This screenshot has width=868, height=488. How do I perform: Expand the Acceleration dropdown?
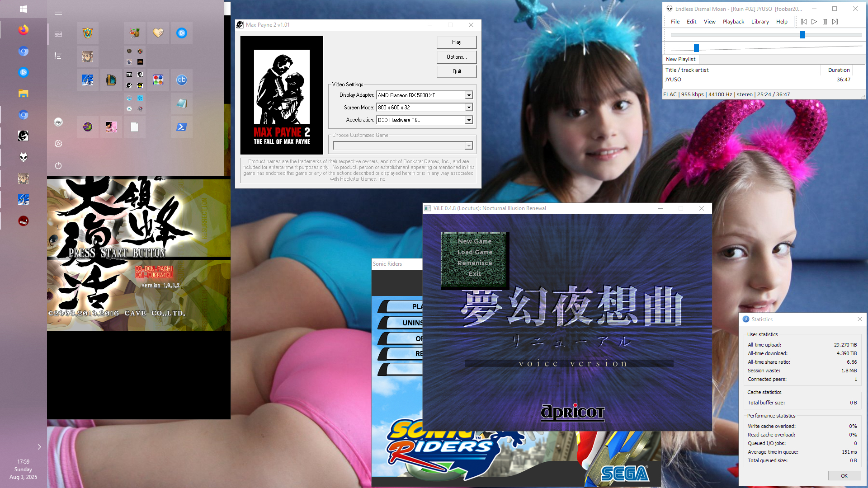click(x=469, y=120)
